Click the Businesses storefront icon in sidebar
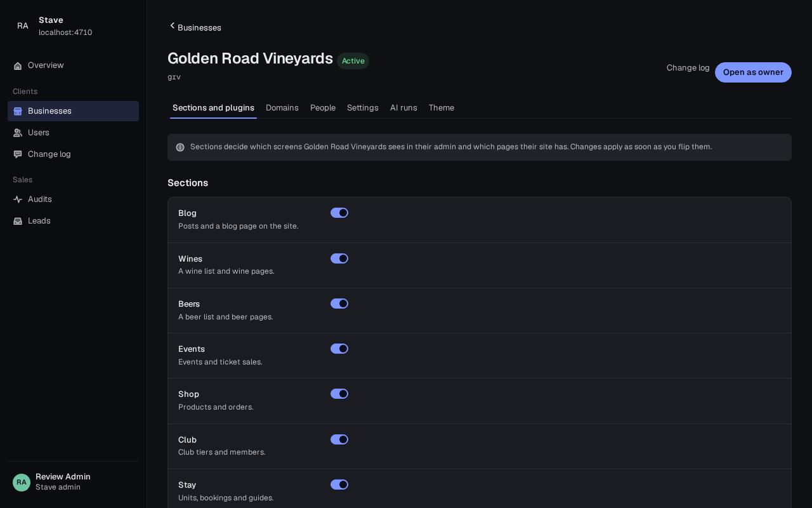Screen dimensions: 812x508 (18, 111)
